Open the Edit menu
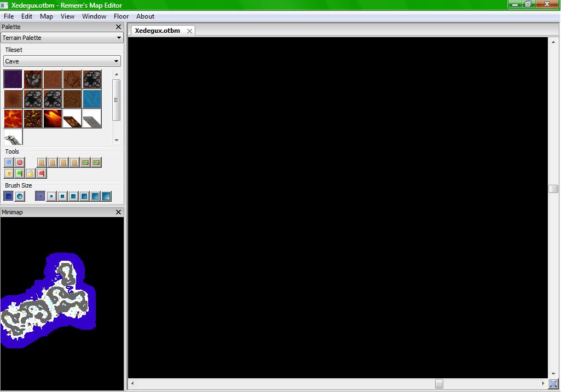Viewport: 561px width, 392px height. click(26, 16)
